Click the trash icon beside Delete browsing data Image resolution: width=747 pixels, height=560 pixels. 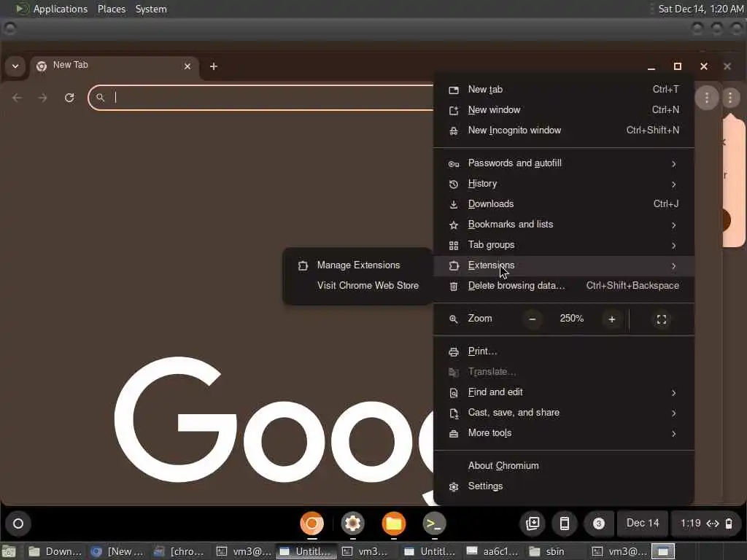click(454, 286)
